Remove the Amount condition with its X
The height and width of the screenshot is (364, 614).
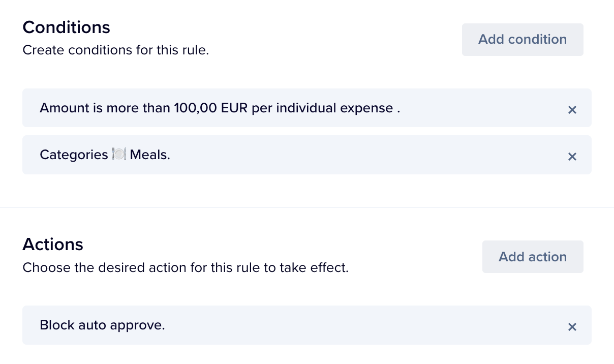point(572,109)
